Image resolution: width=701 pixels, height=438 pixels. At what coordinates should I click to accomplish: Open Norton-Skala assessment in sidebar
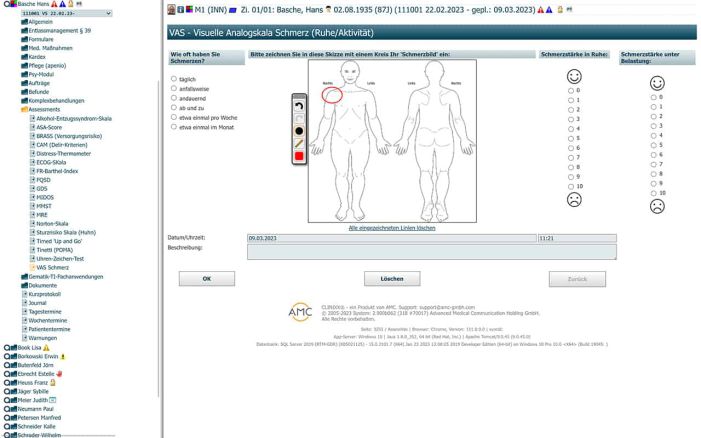[x=56, y=221]
